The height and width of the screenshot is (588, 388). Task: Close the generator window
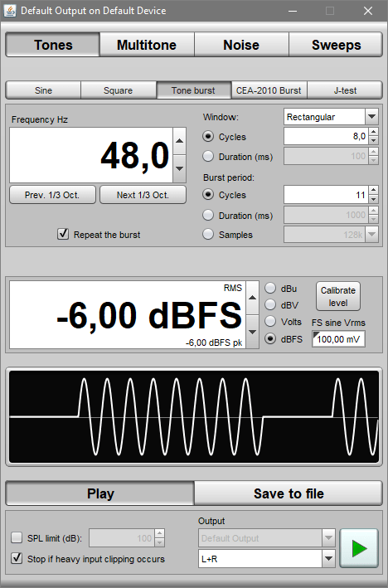coord(368,11)
